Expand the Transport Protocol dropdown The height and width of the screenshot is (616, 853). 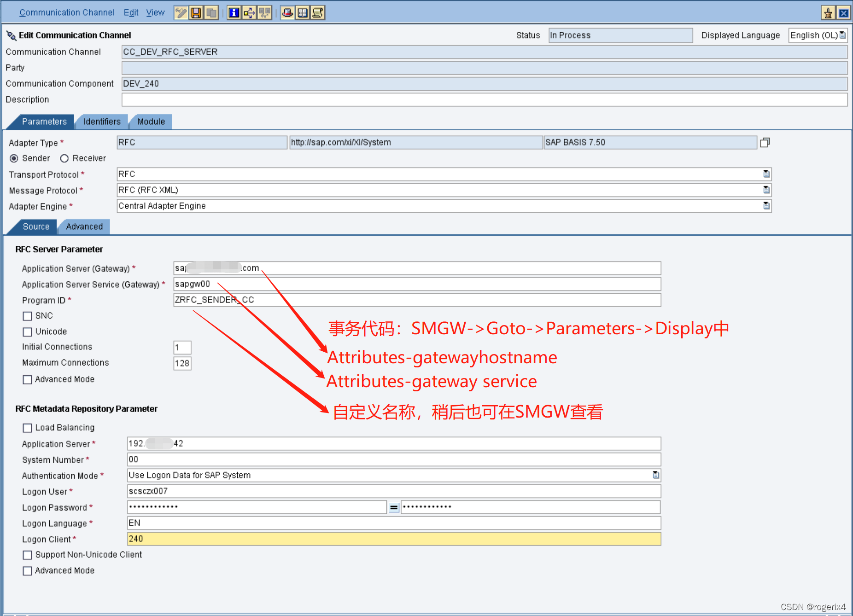(766, 174)
